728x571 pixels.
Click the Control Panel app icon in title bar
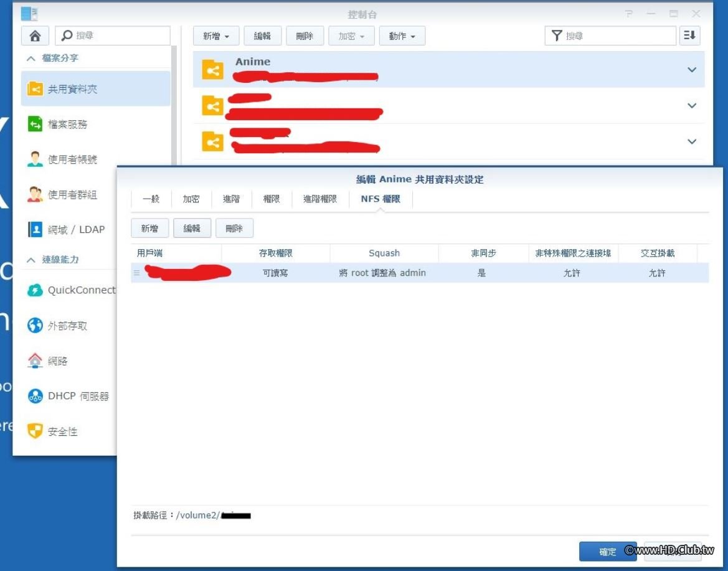(x=29, y=14)
